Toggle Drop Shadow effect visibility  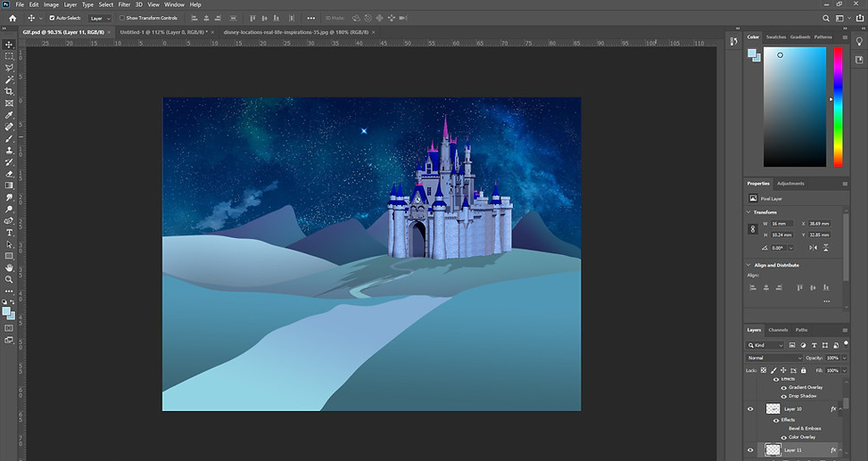[784, 396]
